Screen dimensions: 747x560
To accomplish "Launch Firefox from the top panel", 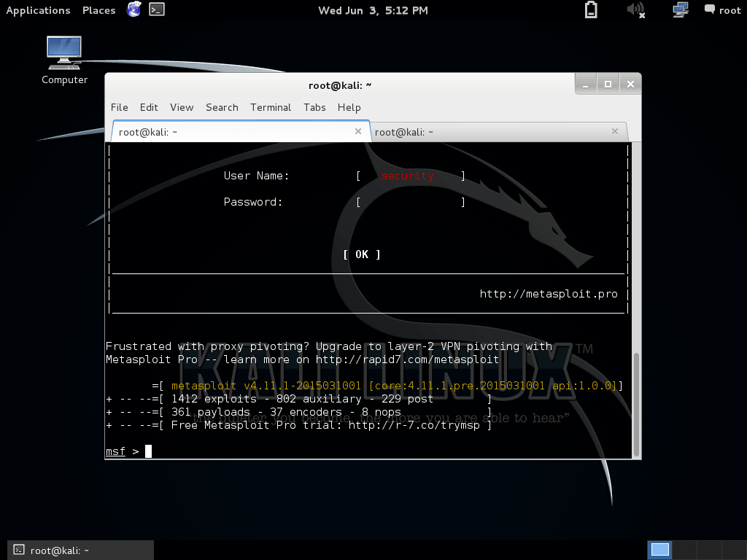I will (134, 10).
